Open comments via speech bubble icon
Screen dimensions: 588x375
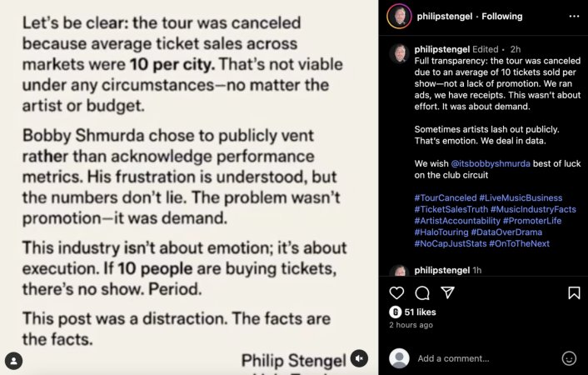pyautogui.click(x=422, y=293)
